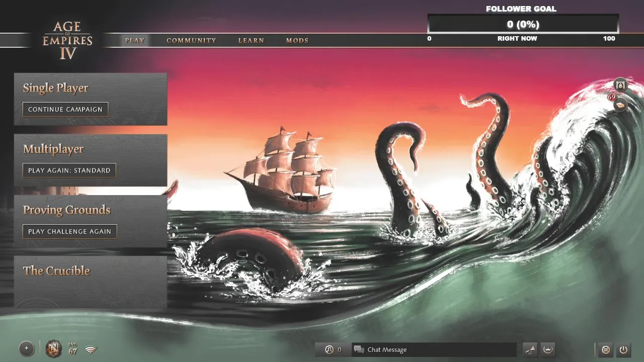644x362 pixels.
Task: Click Continue Campaign button
Action: 65,109
